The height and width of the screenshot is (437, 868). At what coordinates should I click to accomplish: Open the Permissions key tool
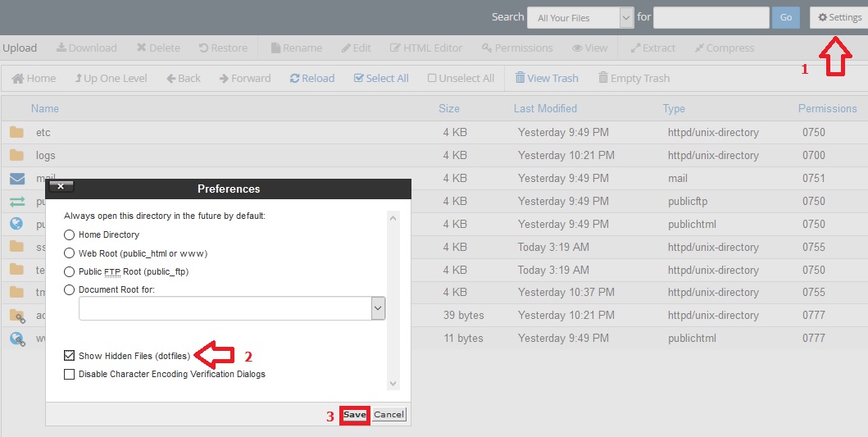coord(517,48)
